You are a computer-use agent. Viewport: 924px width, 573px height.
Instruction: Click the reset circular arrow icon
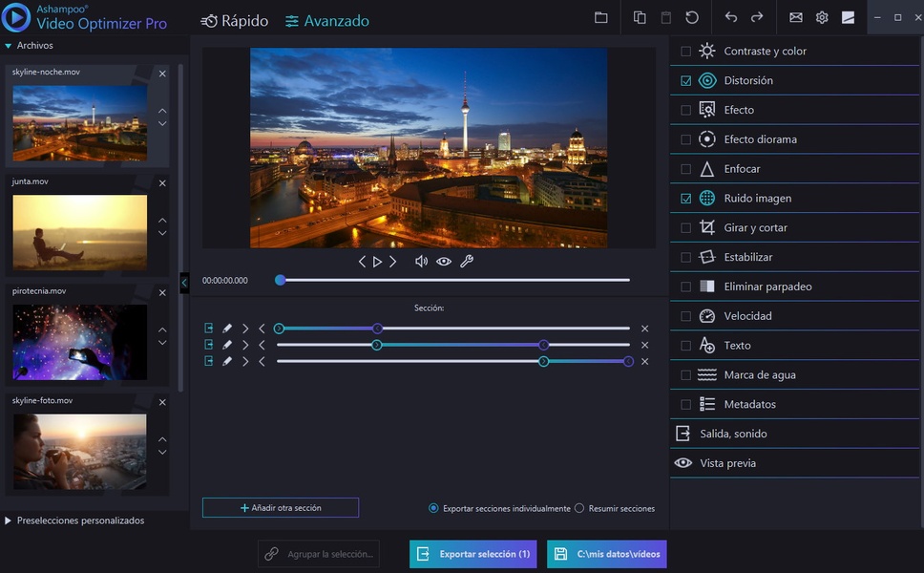point(692,18)
